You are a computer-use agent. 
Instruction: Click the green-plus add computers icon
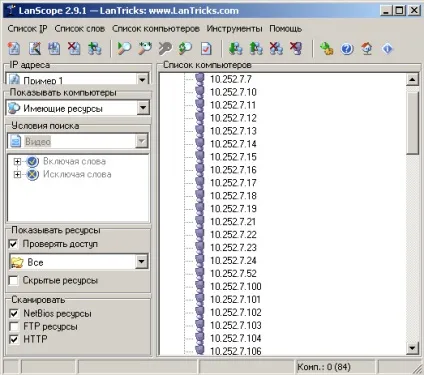tap(95, 49)
